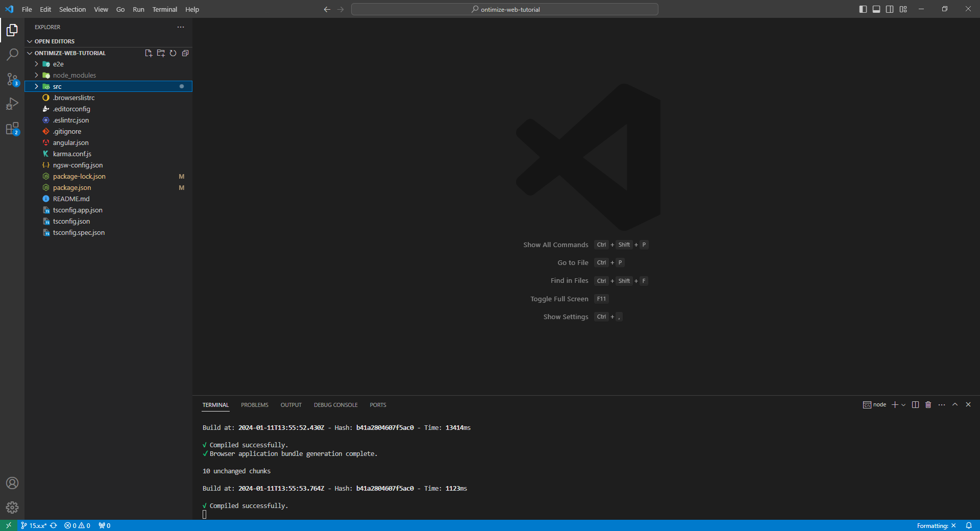This screenshot has height=531, width=980.
Task: Go forward in navigation history
Action: tap(340, 9)
